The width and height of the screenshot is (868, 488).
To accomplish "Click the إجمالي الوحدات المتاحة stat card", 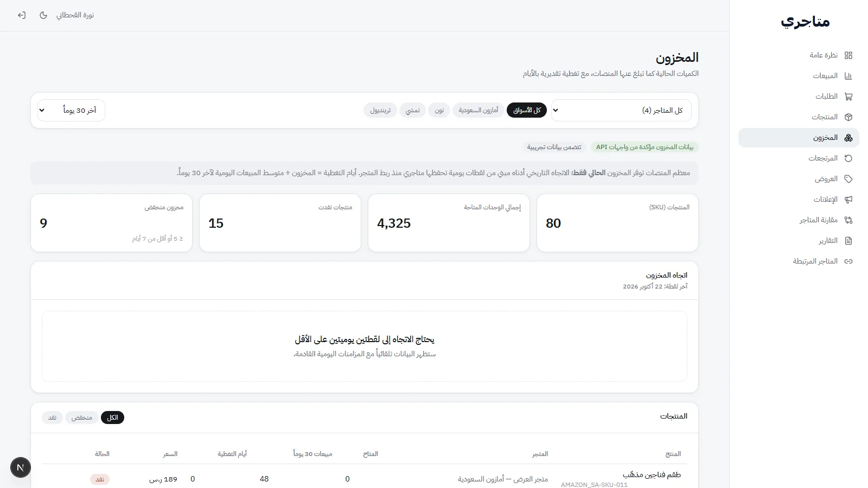I will pos(449,223).
